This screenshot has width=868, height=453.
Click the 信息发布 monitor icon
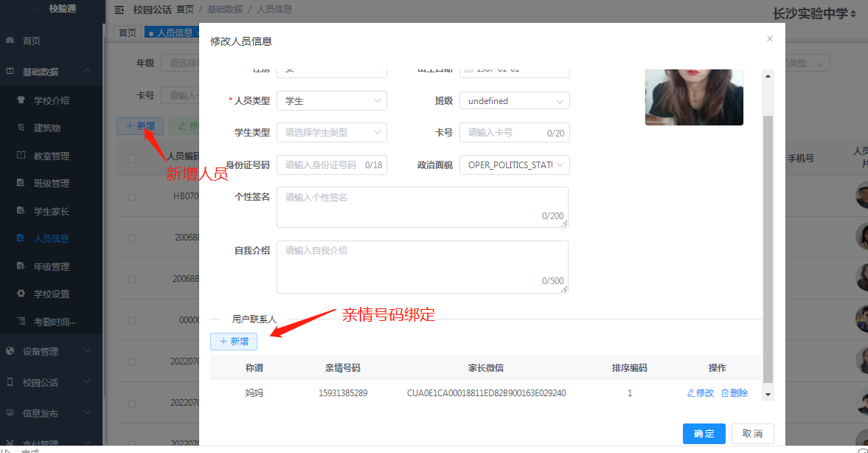[10, 412]
